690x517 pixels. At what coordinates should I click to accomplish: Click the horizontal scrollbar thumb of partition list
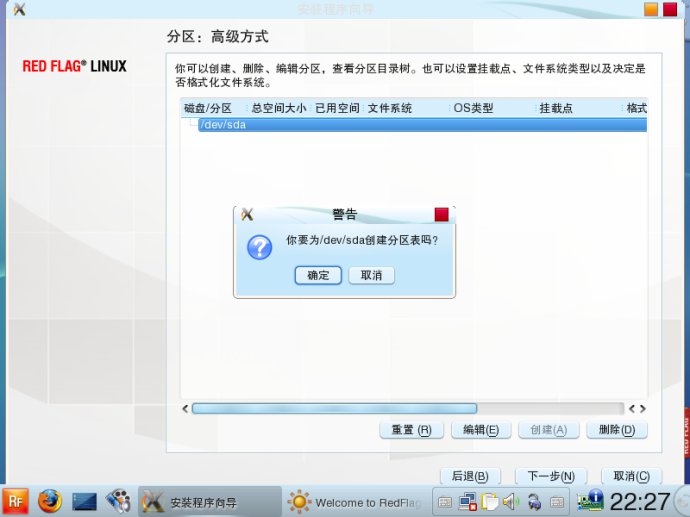(x=334, y=409)
